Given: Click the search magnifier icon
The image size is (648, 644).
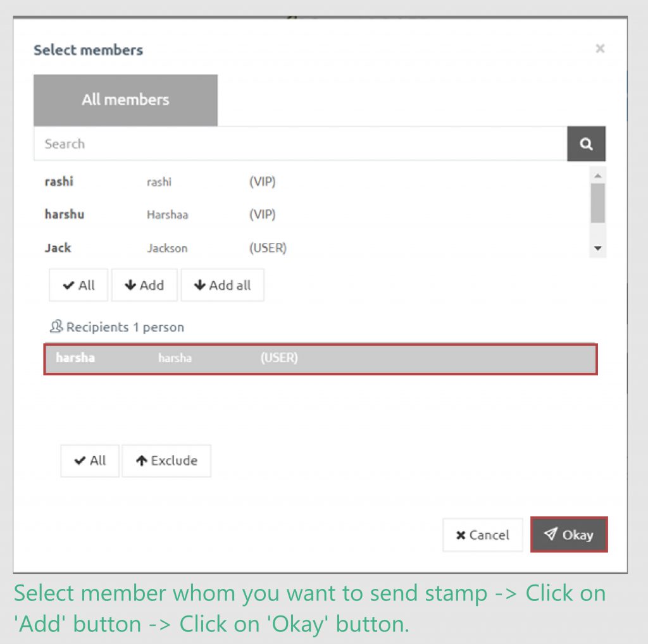Looking at the screenshot, I should (x=586, y=144).
